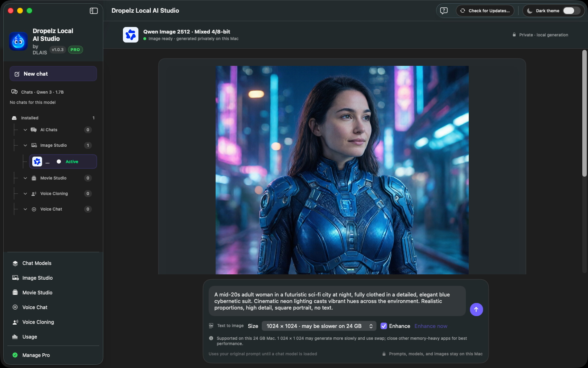The width and height of the screenshot is (588, 368).
Task: Click the Dropelz water drop logo
Action: pos(18,41)
